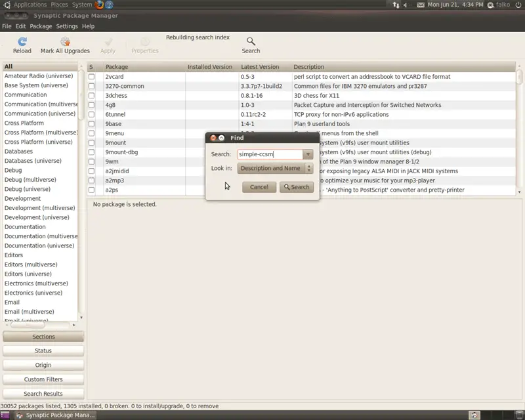Toggle the 9base package checkbox
The image size is (525, 420).
(x=91, y=124)
